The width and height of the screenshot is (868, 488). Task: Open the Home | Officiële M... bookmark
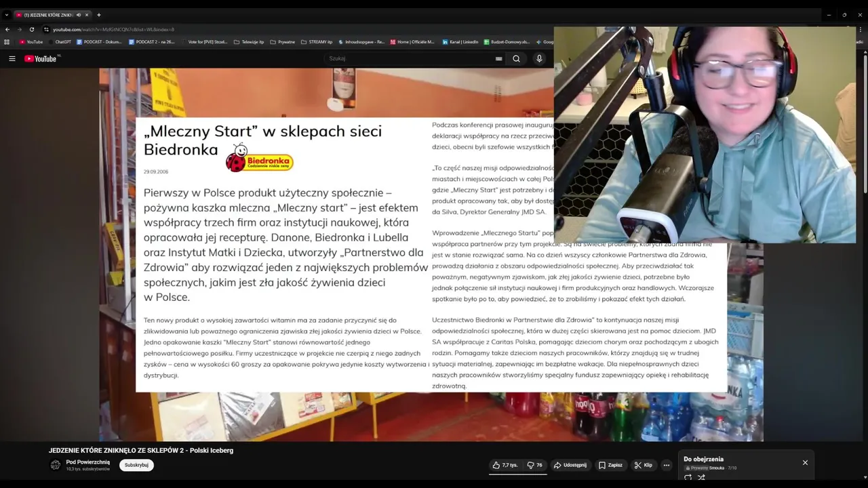click(412, 42)
